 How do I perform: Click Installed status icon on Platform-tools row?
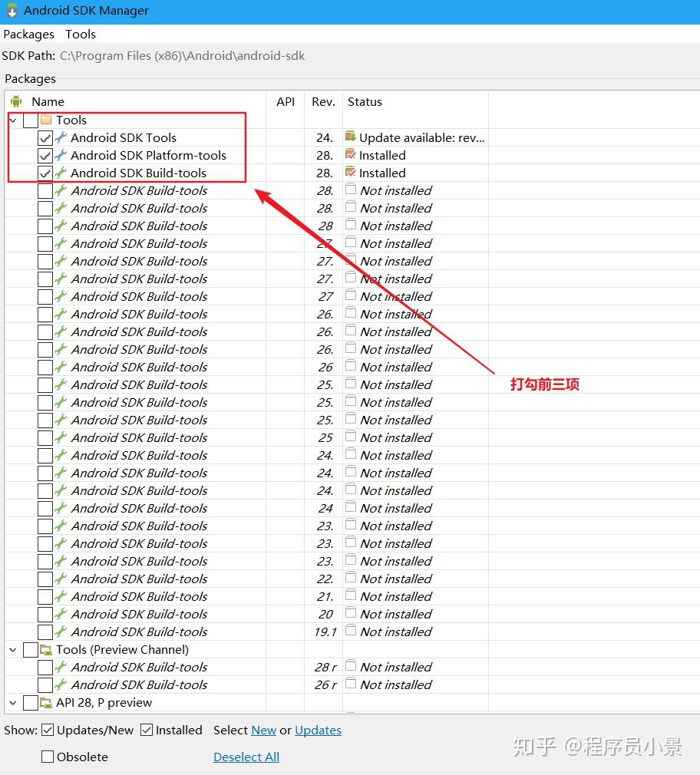click(351, 154)
